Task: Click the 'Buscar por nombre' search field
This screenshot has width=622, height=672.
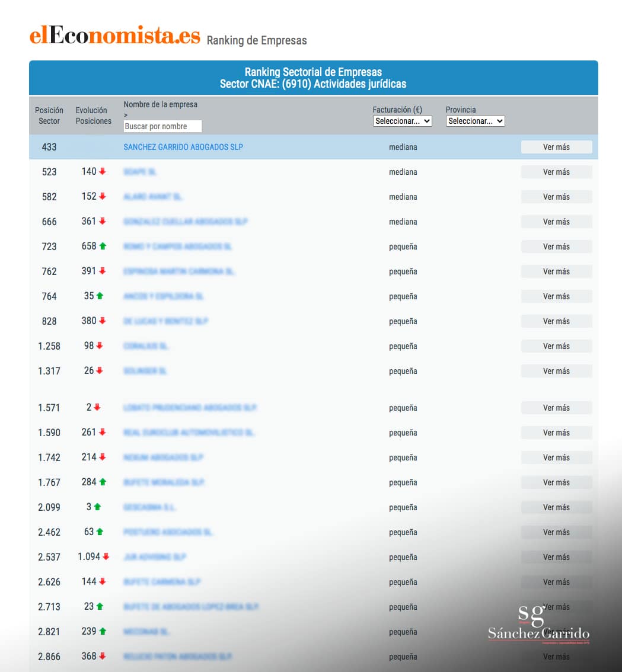Action: click(x=162, y=126)
